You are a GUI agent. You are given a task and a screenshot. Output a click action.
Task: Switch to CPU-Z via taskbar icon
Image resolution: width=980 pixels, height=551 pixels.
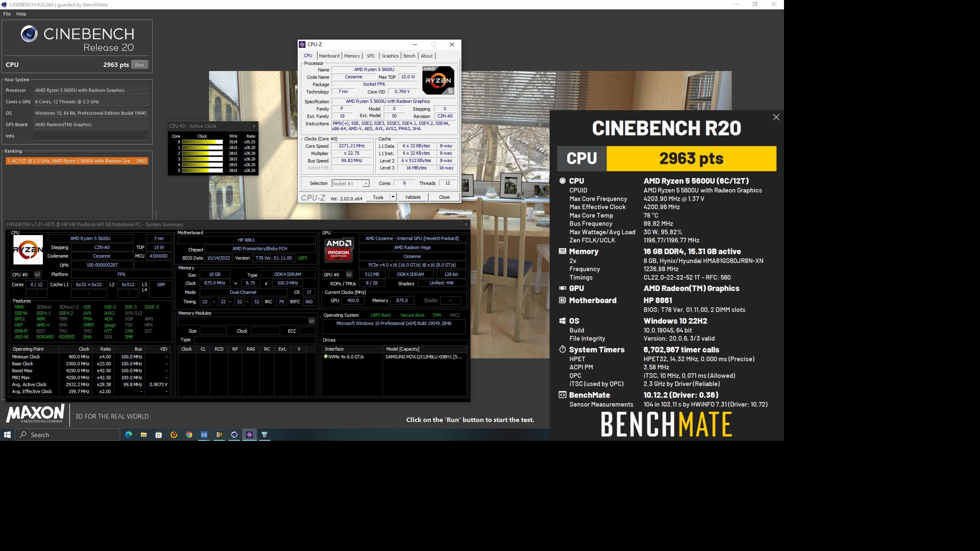click(x=249, y=435)
